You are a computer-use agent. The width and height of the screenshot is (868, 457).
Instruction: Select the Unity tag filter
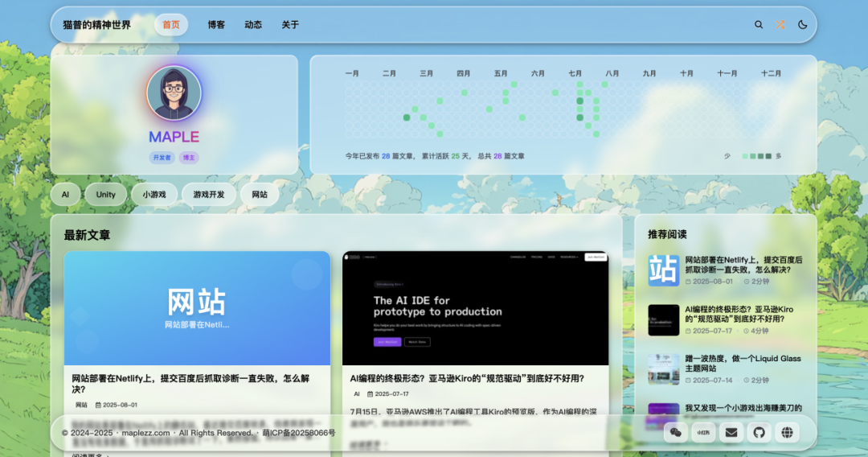click(106, 195)
